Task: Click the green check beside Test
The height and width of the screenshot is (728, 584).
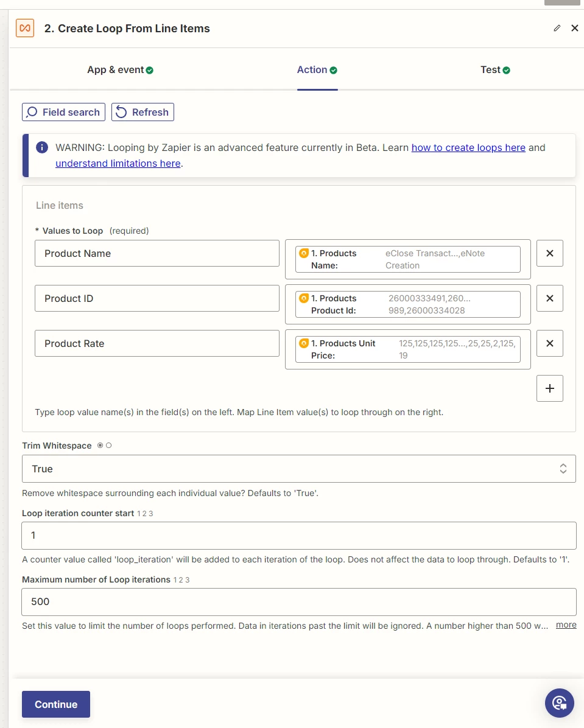Action: pos(507,71)
